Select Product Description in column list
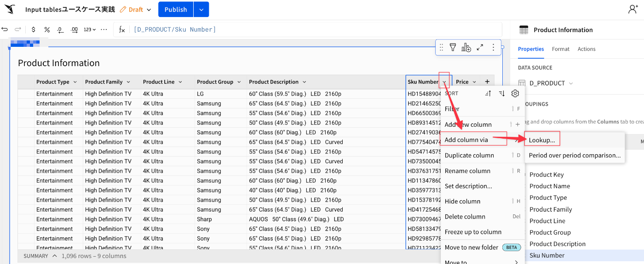The image size is (644, 264). point(558,244)
